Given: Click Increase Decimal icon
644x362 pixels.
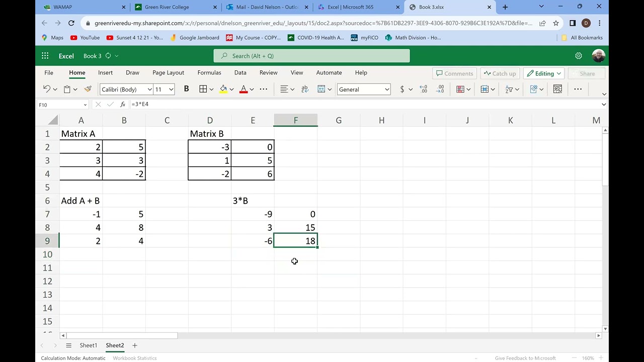Looking at the screenshot, I should (x=424, y=89).
